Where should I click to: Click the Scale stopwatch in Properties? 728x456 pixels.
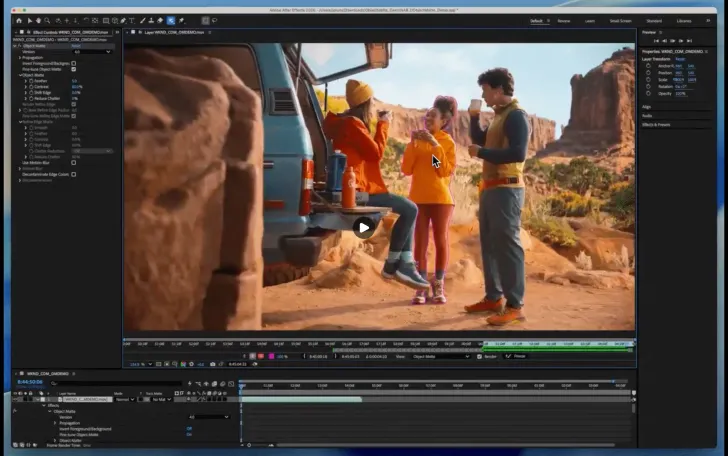tap(648, 79)
